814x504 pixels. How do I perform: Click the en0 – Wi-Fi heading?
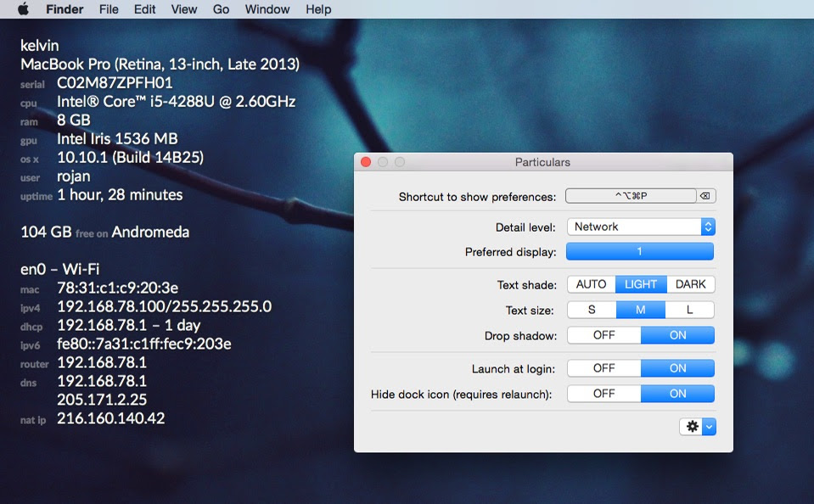point(59,269)
